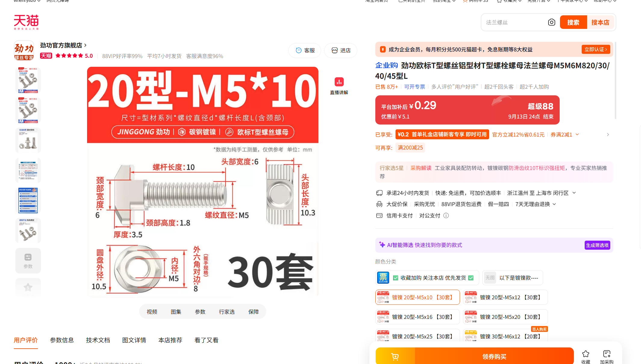Viewport: 641px width, 364px height.
Task: Expand the delivery address 上海市 闵行区 dropdown
Action: point(574,193)
